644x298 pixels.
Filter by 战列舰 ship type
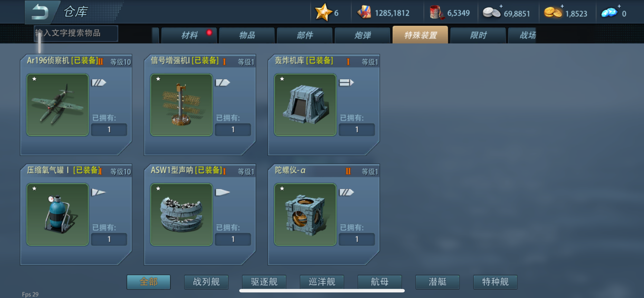coord(206,282)
